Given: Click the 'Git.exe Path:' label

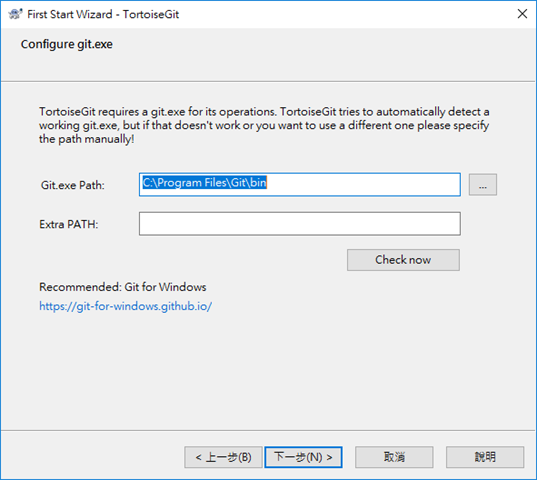Looking at the screenshot, I should (x=73, y=185).
